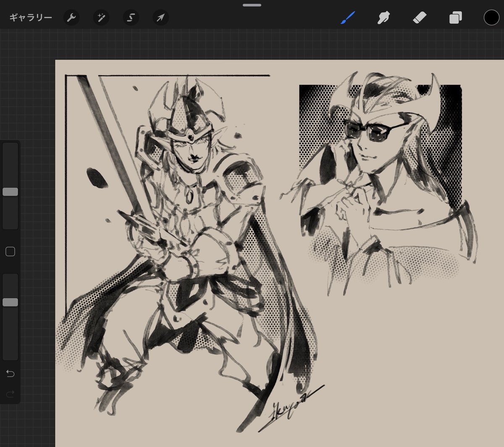Click the brush size slider handle
This screenshot has height=447, width=504.
click(x=10, y=192)
